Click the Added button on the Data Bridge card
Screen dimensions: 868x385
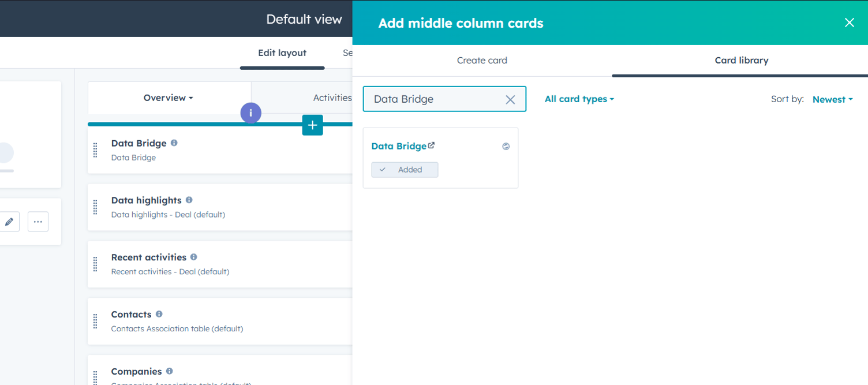(405, 170)
